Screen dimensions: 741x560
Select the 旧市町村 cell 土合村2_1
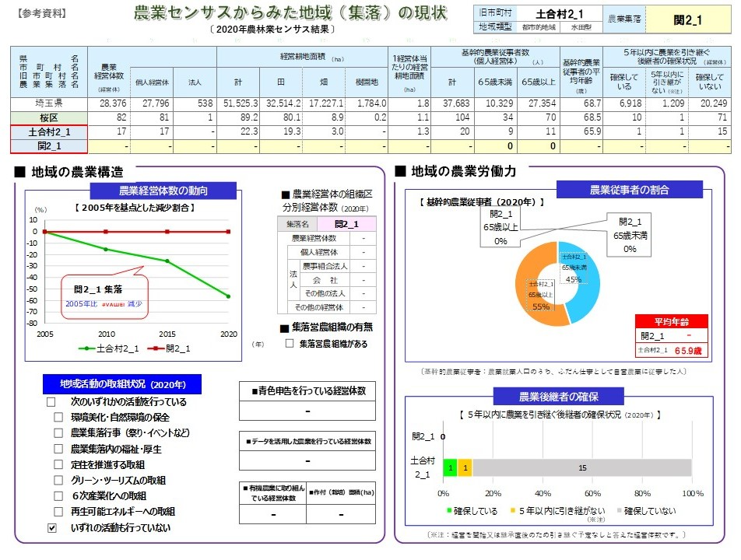560,14
